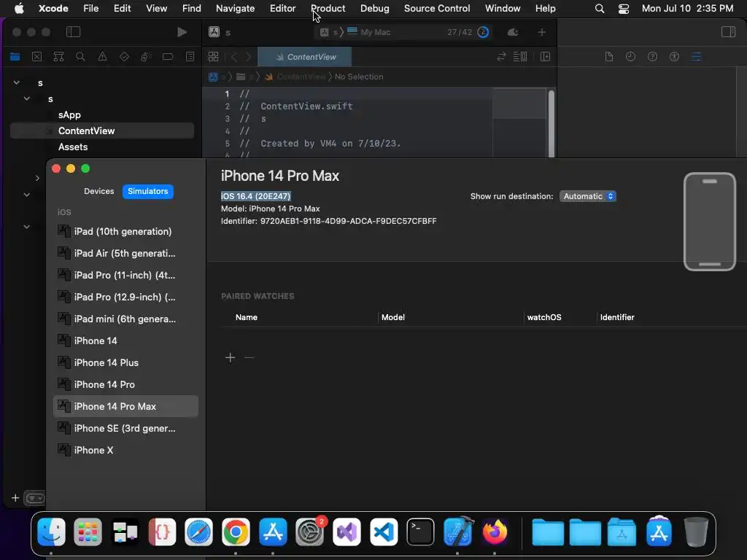Switch to the ContentView editor tab
The height and width of the screenshot is (560, 747).
click(304, 57)
